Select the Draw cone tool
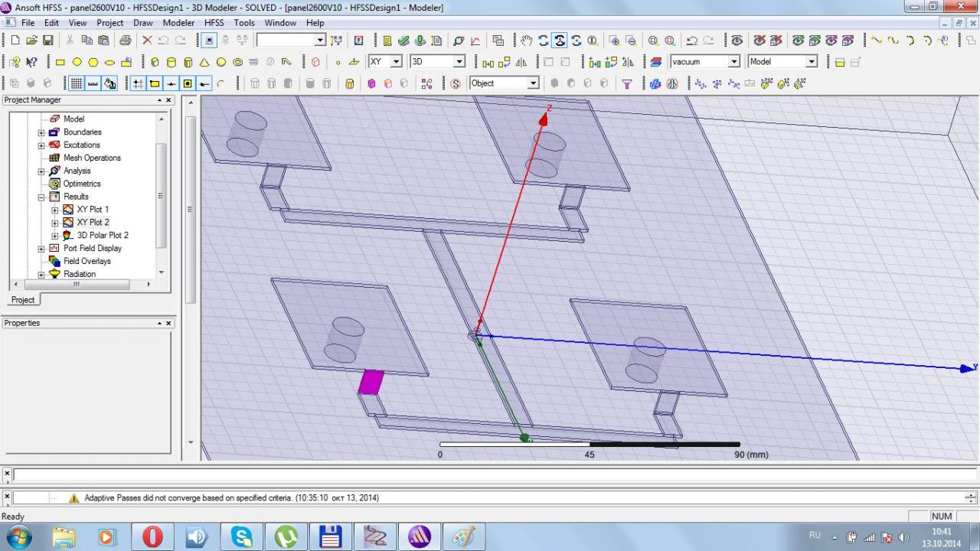This screenshot has width=980, height=551. [204, 62]
